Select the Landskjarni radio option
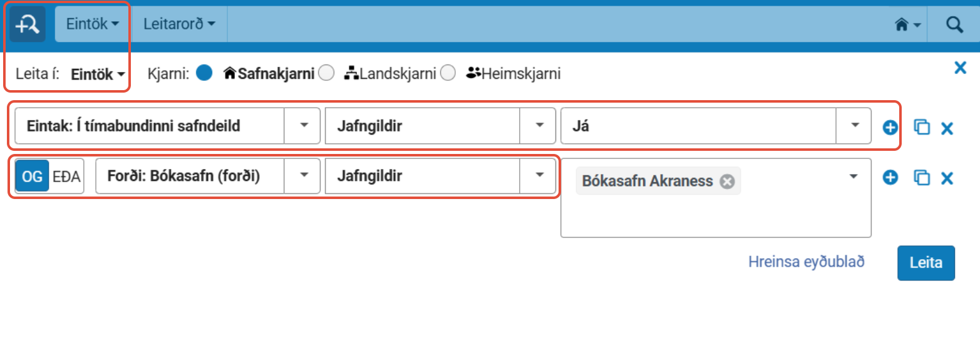980x358 pixels. [x=326, y=73]
